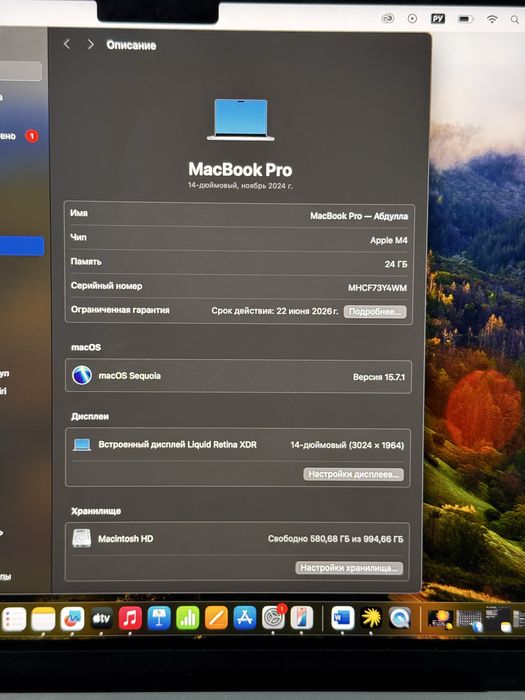This screenshot has height=700, width=525.
Task: Launch Music from the Dock
Action: tap(130, 618)
